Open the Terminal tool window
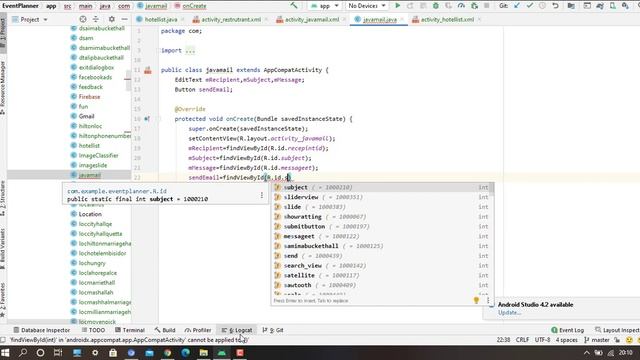 pyautogui.click(x=130, y=330)
